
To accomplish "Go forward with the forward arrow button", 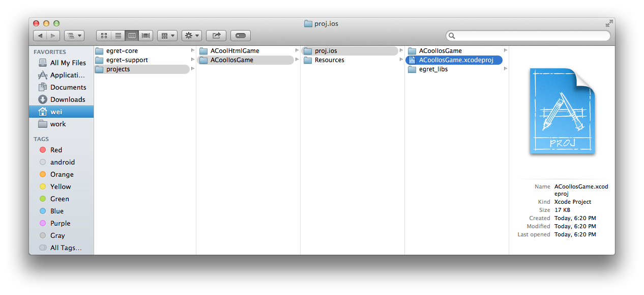I will click(x=53, y=36).
